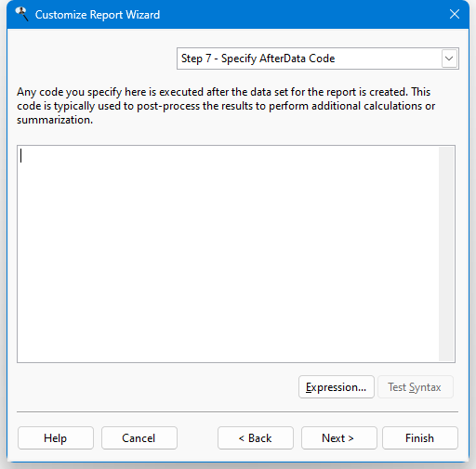Open Help for this wizard step
This screenshot has height=469, width=476.
point(56,437)
